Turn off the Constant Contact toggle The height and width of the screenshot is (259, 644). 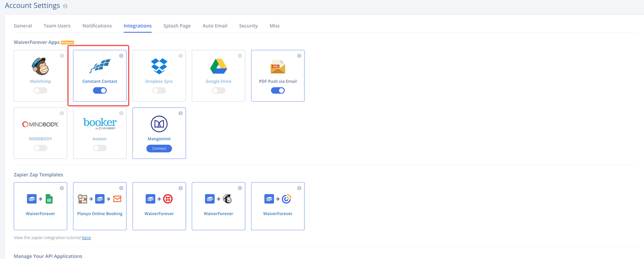click(x=100, y=91)
